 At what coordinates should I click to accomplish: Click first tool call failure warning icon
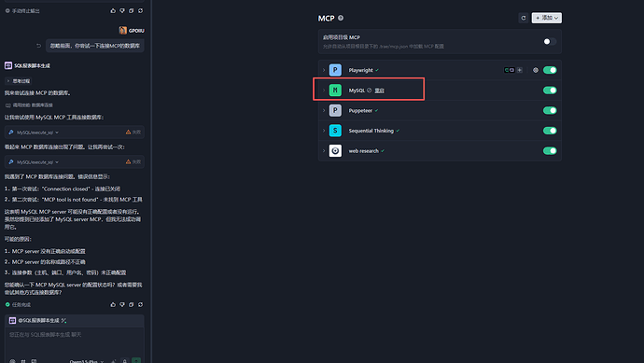coord(128,133)
